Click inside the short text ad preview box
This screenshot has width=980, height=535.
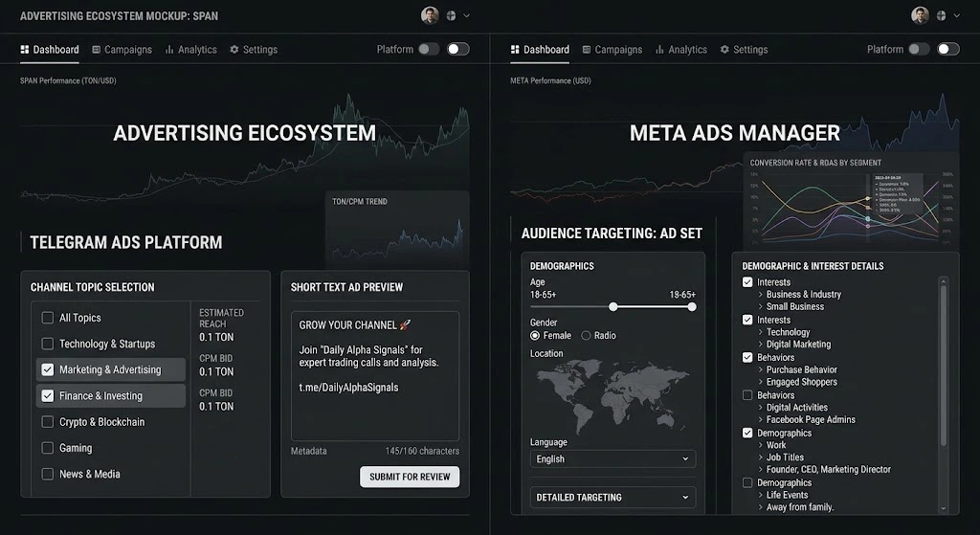tap(375, 376)
